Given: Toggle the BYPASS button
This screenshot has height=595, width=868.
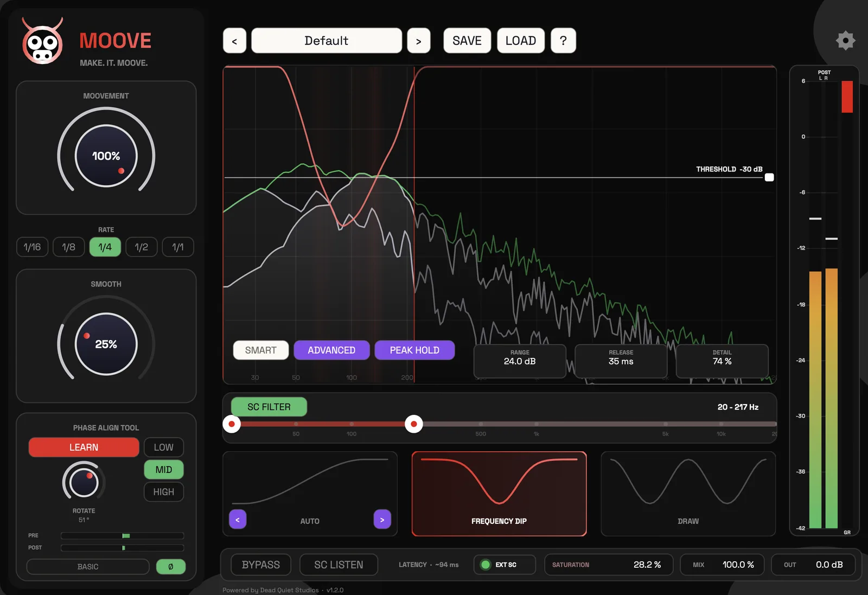Looking at the screenshot, I should click(x=261, y=565).
